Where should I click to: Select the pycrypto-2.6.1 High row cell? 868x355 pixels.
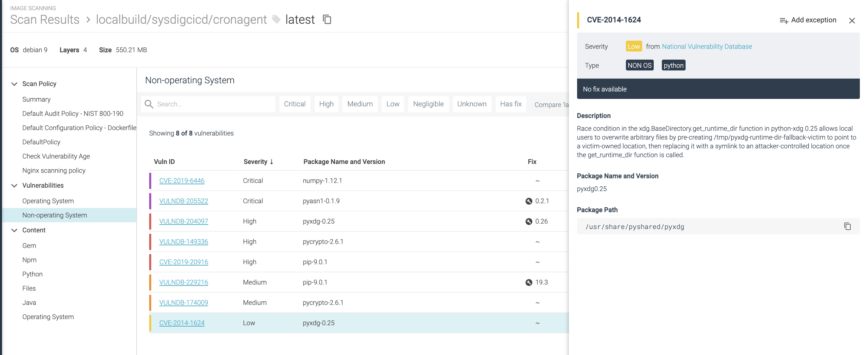pos(323,242)
